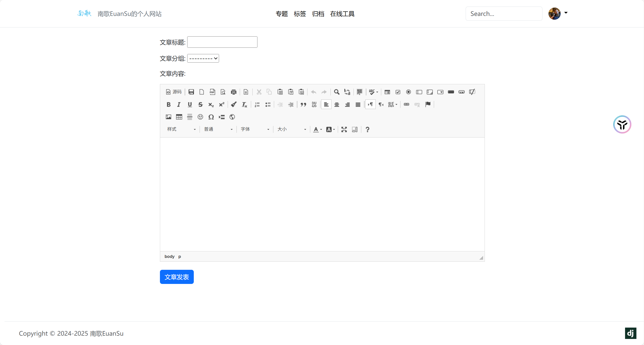Click the Find magnifier icon

[x=337, y=92]
